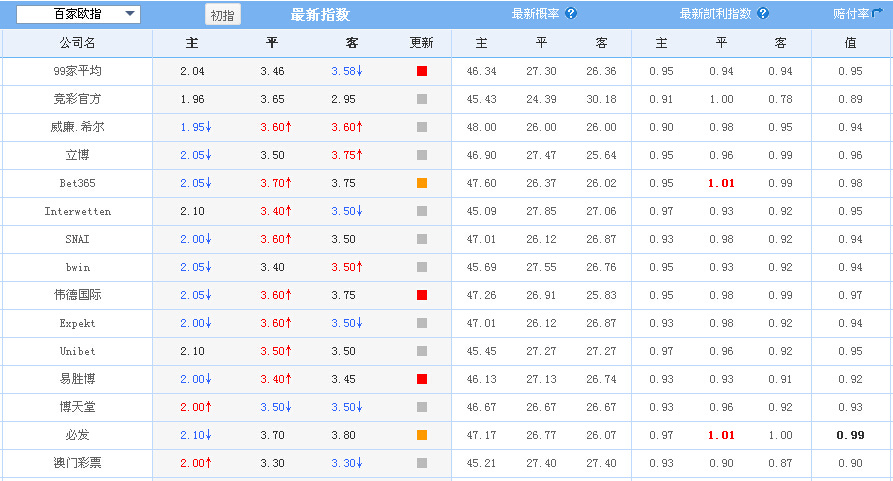
Task: Click the gray update square in 立博 row
Action: (422, 155)
